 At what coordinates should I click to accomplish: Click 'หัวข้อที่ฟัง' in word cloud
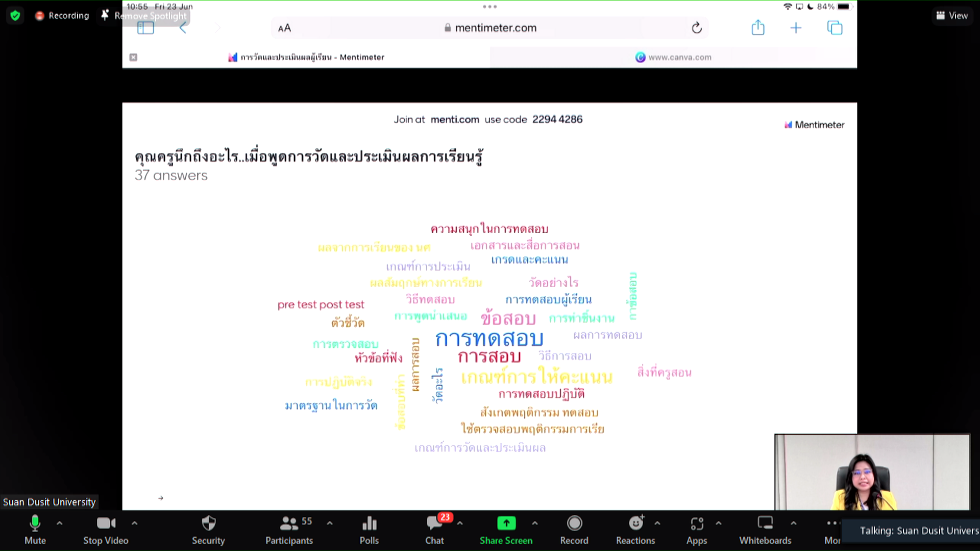tap(378, 358)
